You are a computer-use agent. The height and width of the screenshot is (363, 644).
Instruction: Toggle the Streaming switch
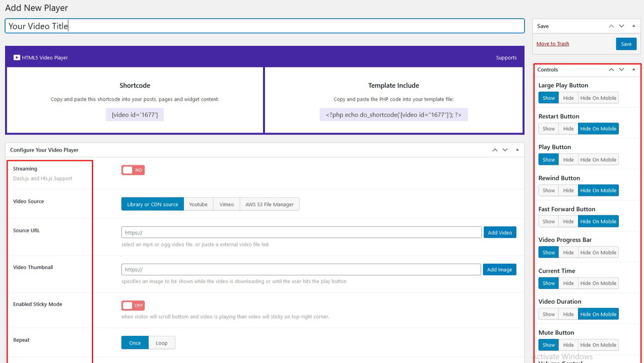point(133,170)
